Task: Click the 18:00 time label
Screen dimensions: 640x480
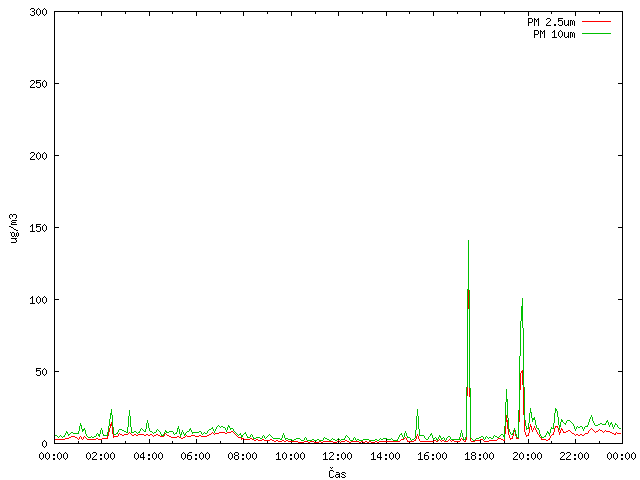Action: point(480,456)
